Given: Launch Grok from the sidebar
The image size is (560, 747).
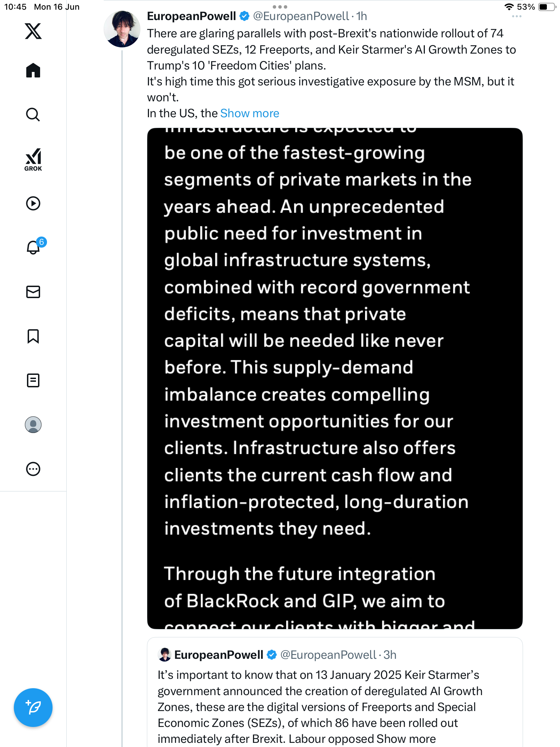Looking at the screenshot, I should [33, 160].
